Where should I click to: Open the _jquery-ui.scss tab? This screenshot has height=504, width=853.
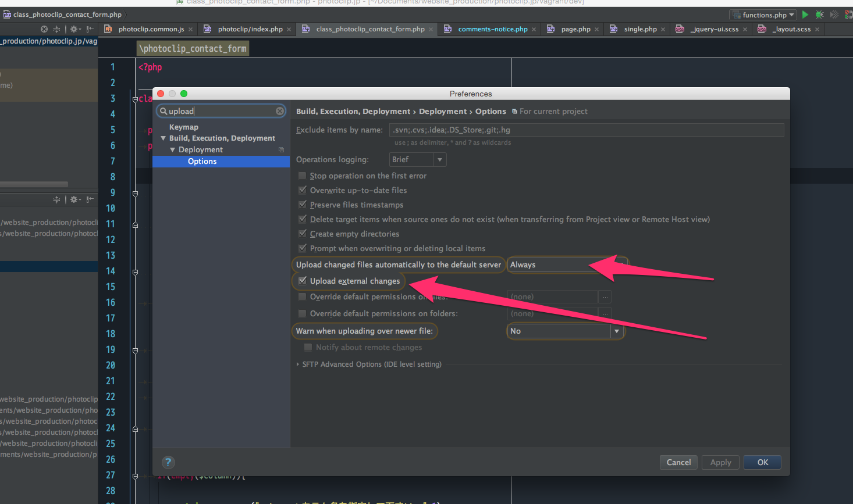[x=715, y=28]
